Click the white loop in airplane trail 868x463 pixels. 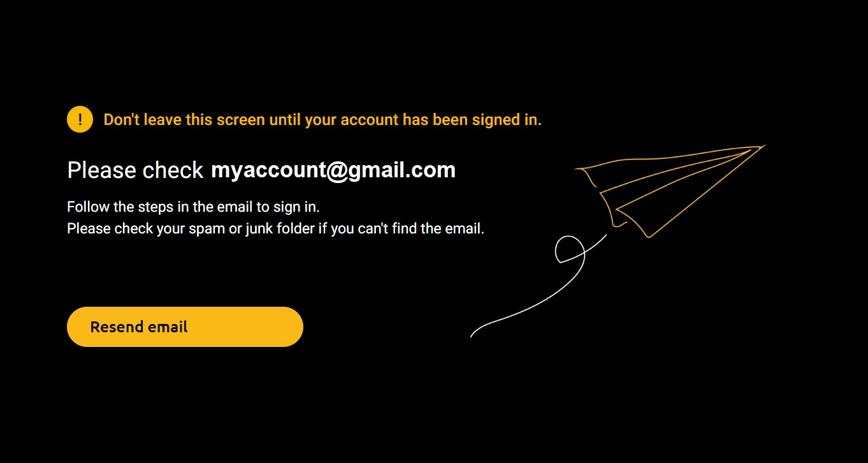[570, 249]
